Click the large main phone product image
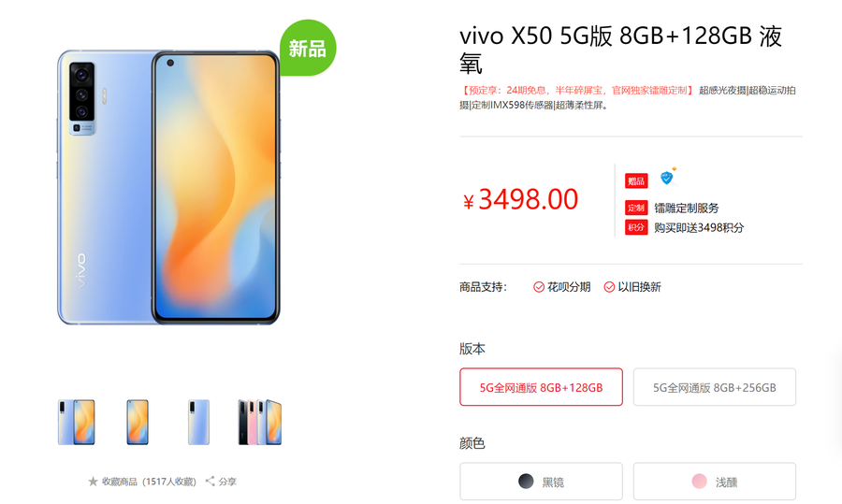Image resolution: width=842 pixels, height=504 pixels. click(x=168, y=187)
